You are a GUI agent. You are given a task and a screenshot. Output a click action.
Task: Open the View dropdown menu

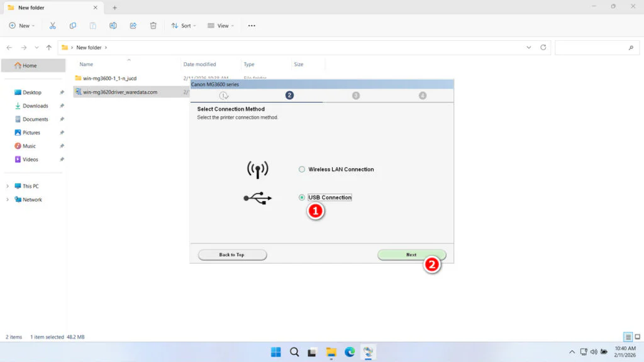[221, 25]
